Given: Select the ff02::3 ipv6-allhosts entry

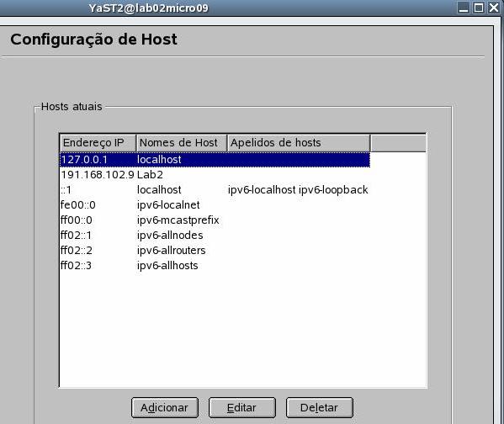Looking at the screenshot, I should (x=215, y=266).
